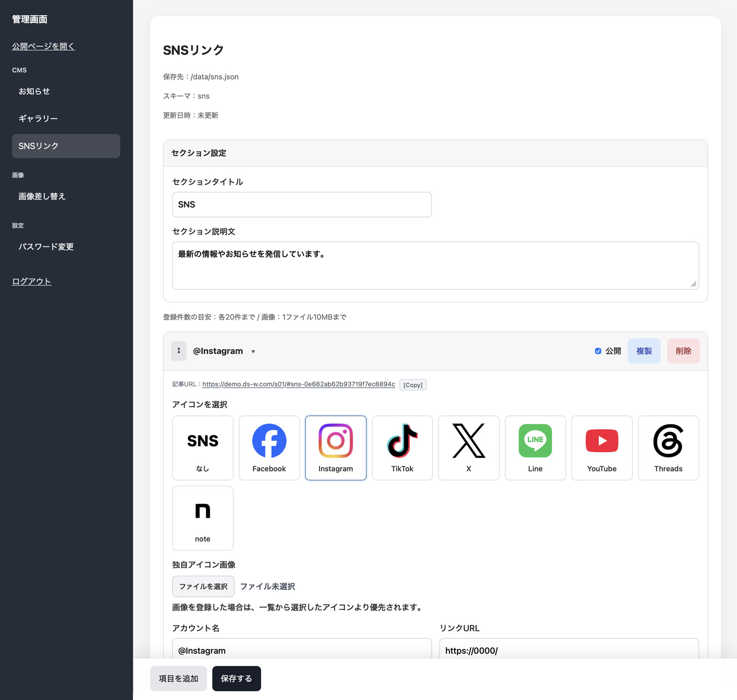Choose the Facebook icon
The height and width of the screenshot is (700, 737).
point(269,448)
